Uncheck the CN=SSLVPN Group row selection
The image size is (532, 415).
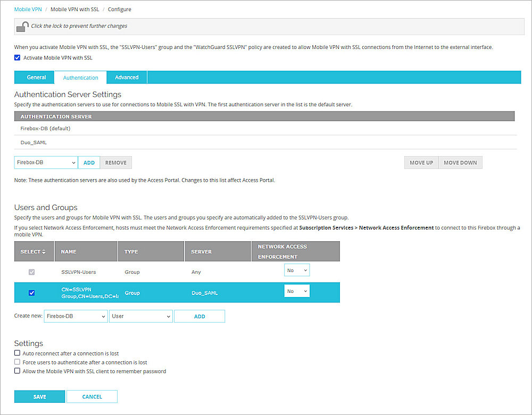(31, 293)
